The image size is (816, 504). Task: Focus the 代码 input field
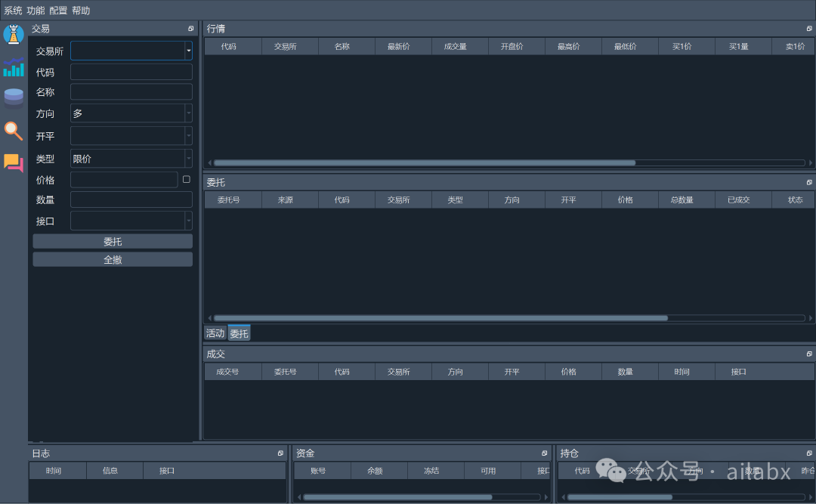click(x=131, y=72)
